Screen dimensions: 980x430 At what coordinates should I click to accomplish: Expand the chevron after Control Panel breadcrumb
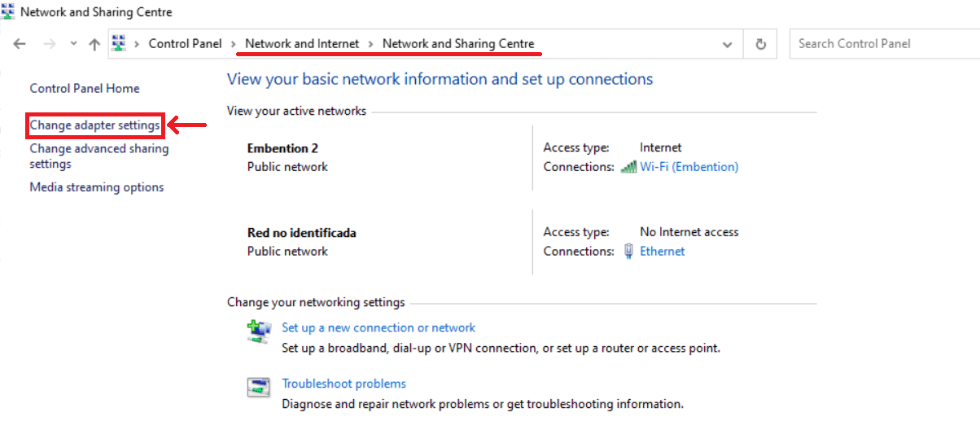click(x=234, y=44)
